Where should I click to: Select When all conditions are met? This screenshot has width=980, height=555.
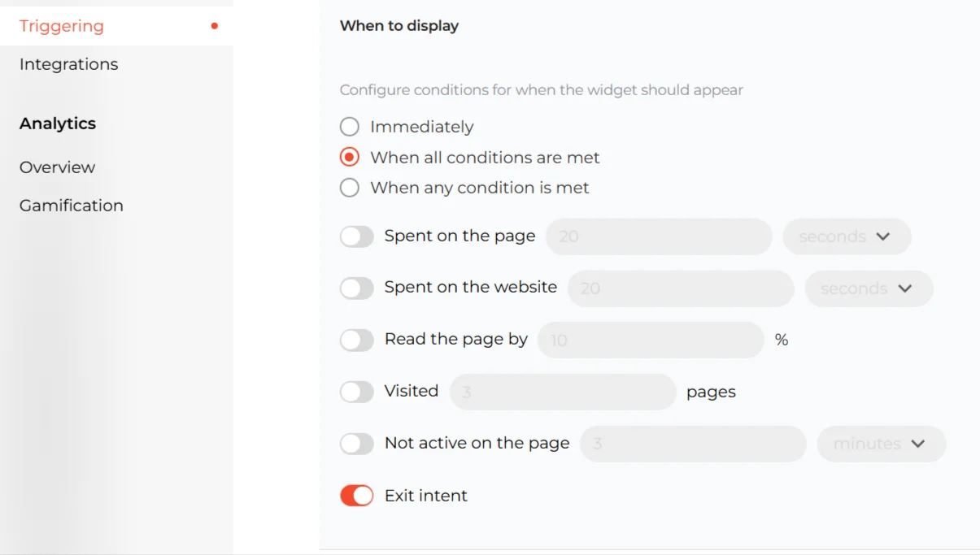[x=350, y=158]
